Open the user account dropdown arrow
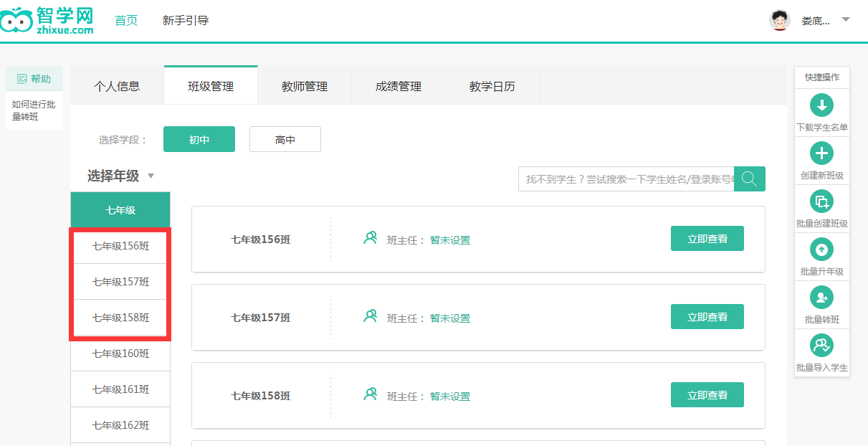Image resolution: width=868 pixels, height=446 pixels. 846,19
